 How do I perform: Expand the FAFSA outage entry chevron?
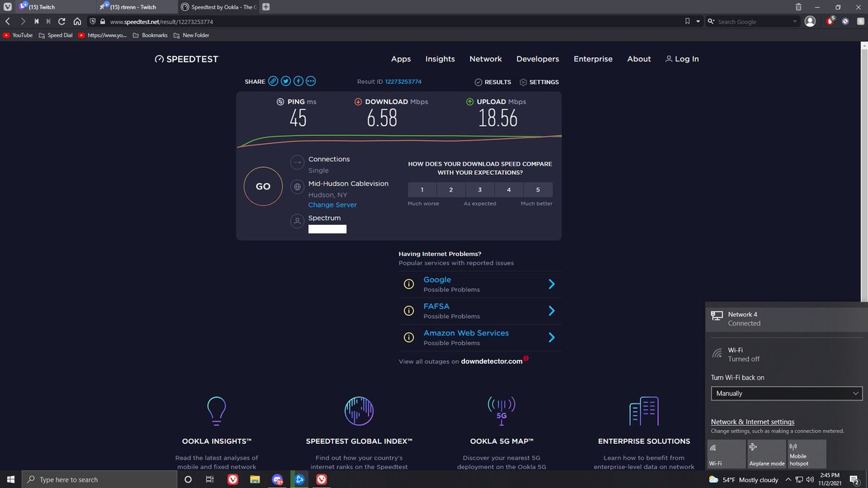[x=551, y=311]
